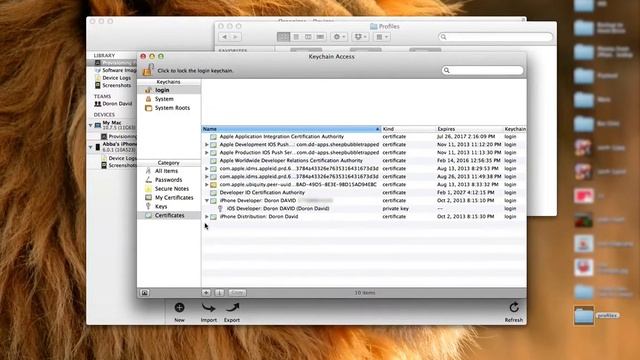Select Apple Worldwide Developer Relations Certification Authority
640x360 pixels.
pos(364,160)
